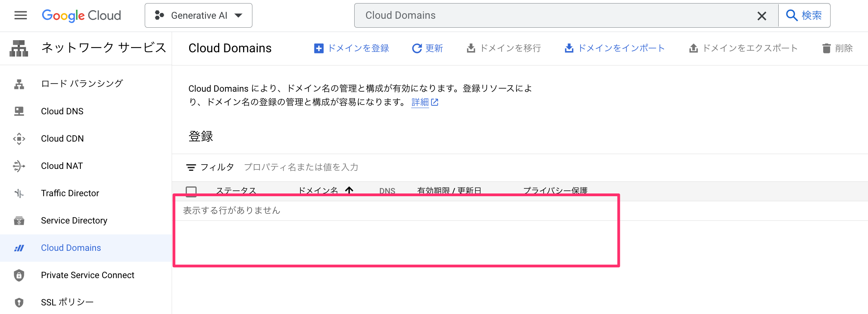This screenshot has width=868, height=314.
Task: Click the Traffic Director sidebar icon
Action: click(x=19, y=193)
